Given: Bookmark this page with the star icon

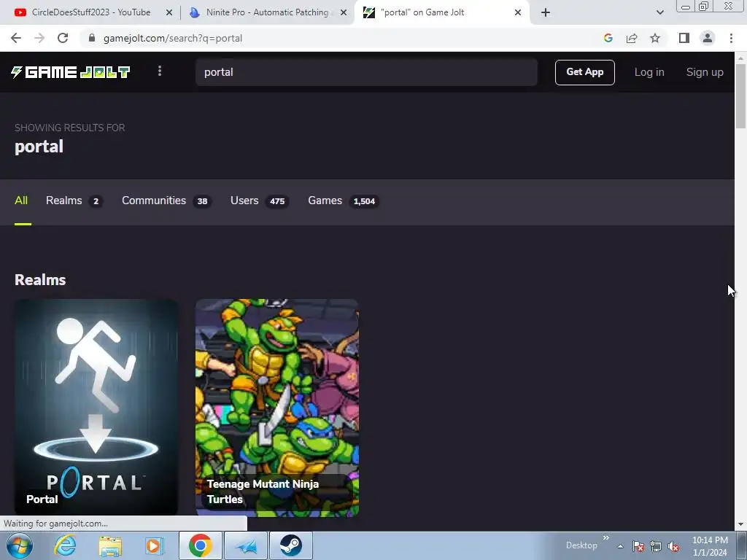Looking at the screenshot, I should pyautogui.click(x=655, y=38).
